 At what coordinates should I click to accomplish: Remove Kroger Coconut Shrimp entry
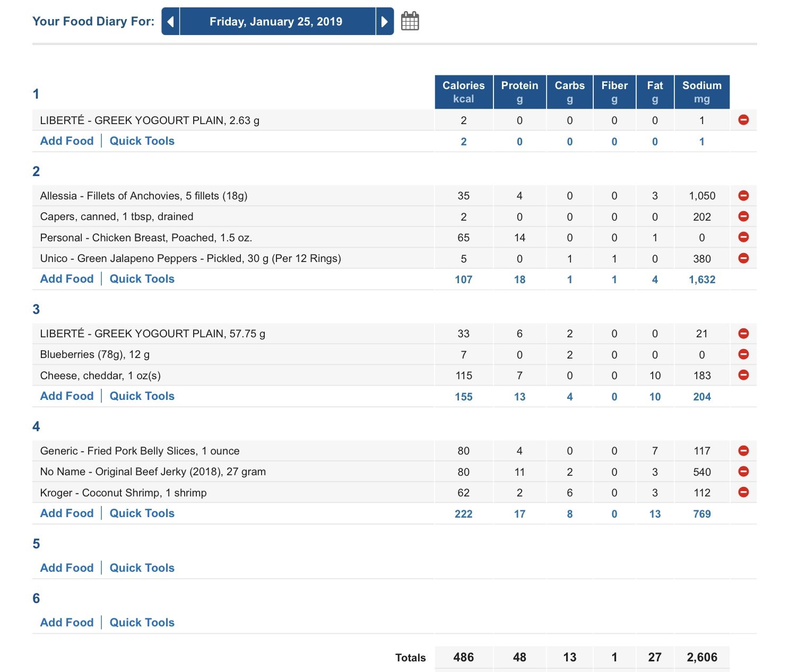point(743,492)
